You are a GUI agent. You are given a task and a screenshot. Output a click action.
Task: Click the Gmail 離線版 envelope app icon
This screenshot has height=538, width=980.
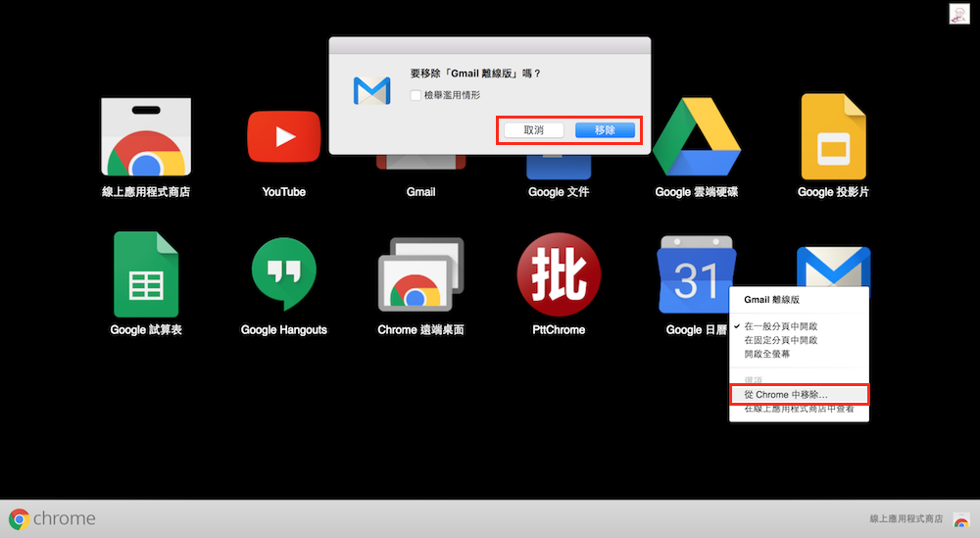pos(833,267)
